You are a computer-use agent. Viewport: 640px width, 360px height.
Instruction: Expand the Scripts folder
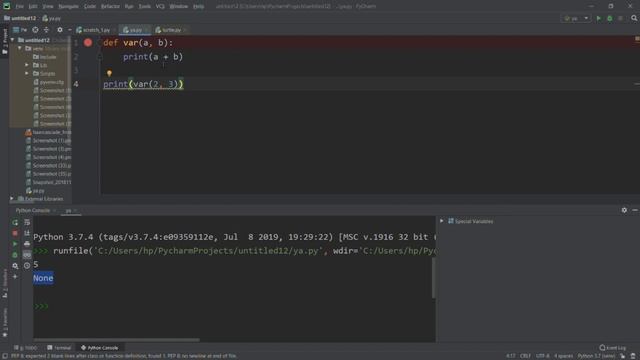(27, 73)
